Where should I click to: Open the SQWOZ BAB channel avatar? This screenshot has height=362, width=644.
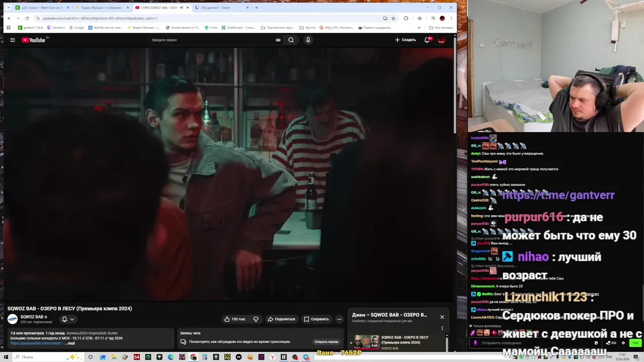click(x=13, y=319)
